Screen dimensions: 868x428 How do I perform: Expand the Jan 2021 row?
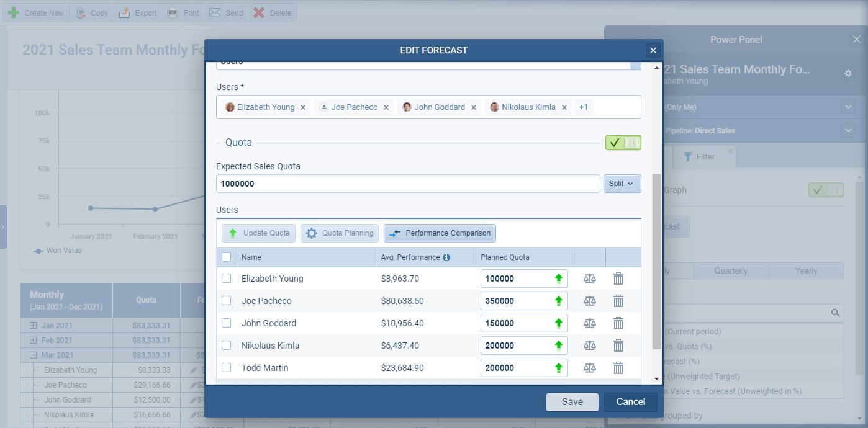pyautogui.click(x=33, y=326)
